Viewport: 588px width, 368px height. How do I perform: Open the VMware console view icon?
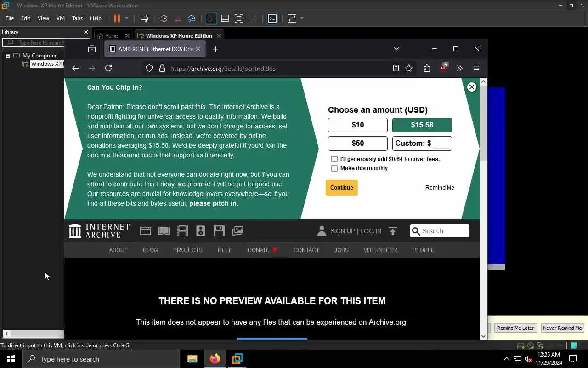[272, 18]
